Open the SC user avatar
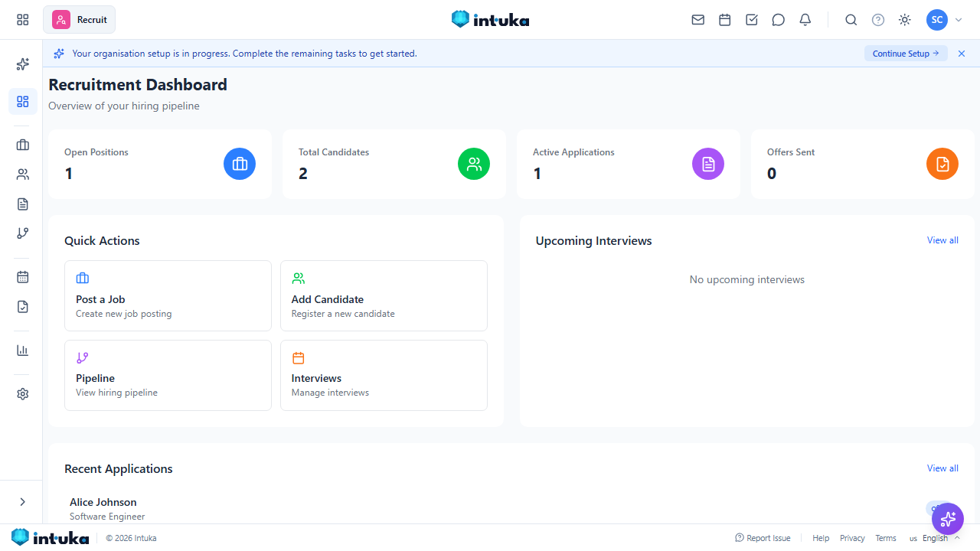Screen dimensions: 980x551 pos(937,20)
